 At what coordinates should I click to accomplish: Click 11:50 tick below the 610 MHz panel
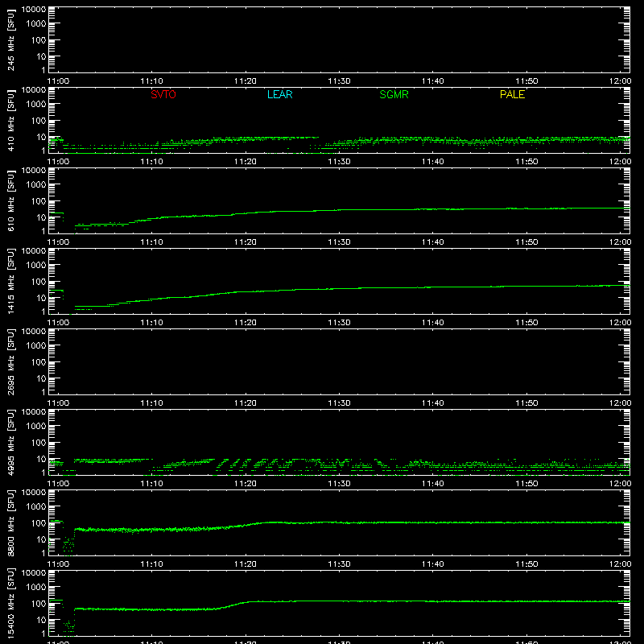click(526, 242)
